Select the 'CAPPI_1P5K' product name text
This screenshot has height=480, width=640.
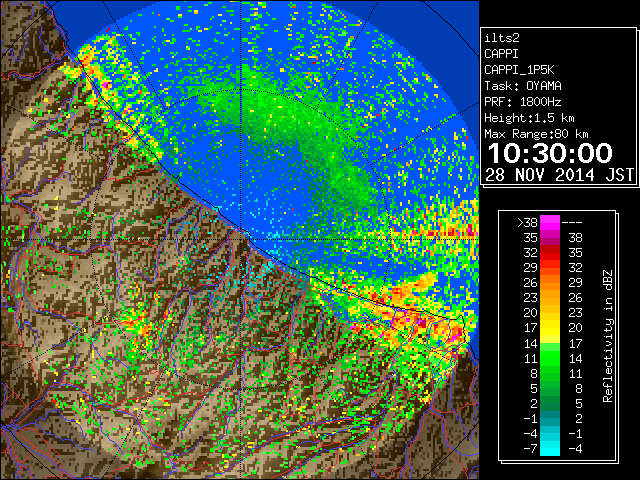pyautogui.click(x=519, y=70)
